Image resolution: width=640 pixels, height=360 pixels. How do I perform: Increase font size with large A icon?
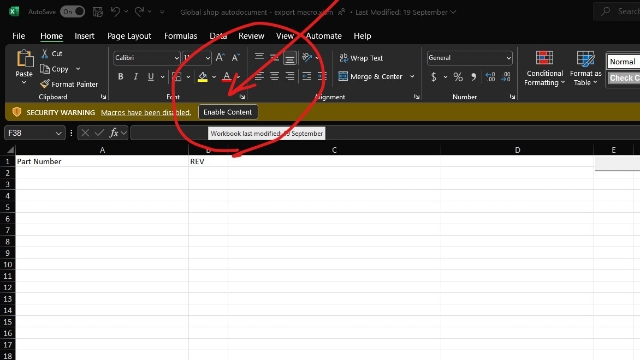click(220, 58)
